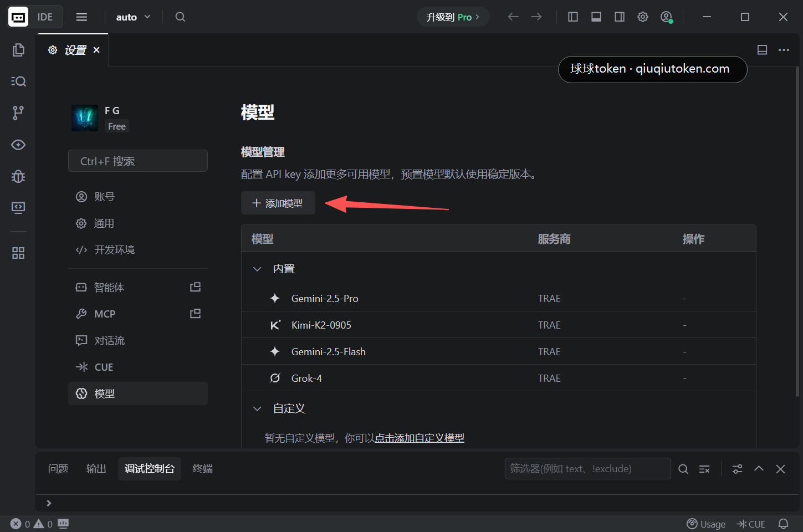Image resolution: width=803 pixels, height=532 pixels.
Task: Open the auto project dropdown
Action: (133, 17)
